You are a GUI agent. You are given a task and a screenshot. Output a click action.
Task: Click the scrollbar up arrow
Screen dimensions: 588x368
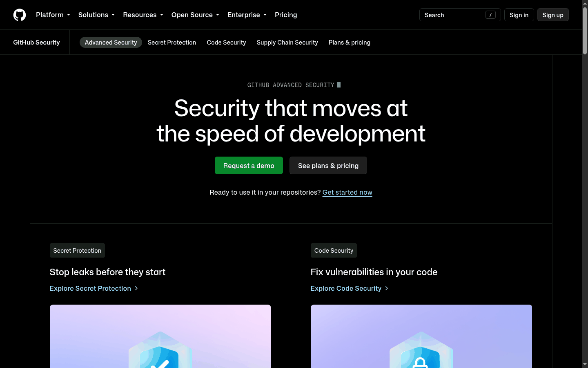585,3
